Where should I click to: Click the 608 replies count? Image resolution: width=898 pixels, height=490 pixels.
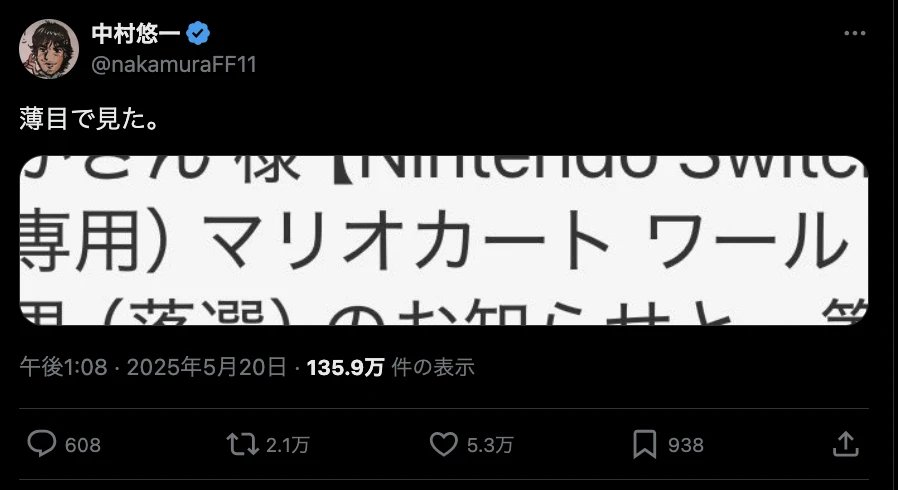pyautogui.click(x=83, y=445)
